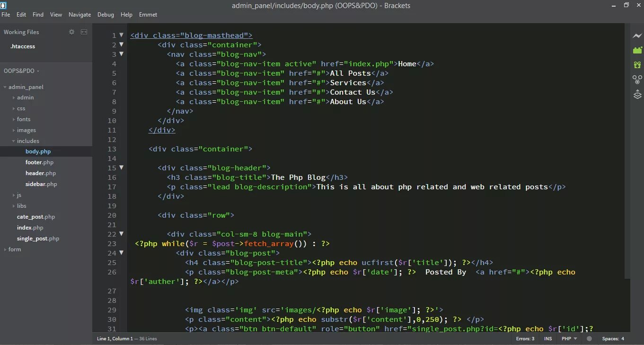Image resolution: width=644 pixels, height=345 pixels.
Task: Fold code at line 15 triangle
Action: (121, 168)
